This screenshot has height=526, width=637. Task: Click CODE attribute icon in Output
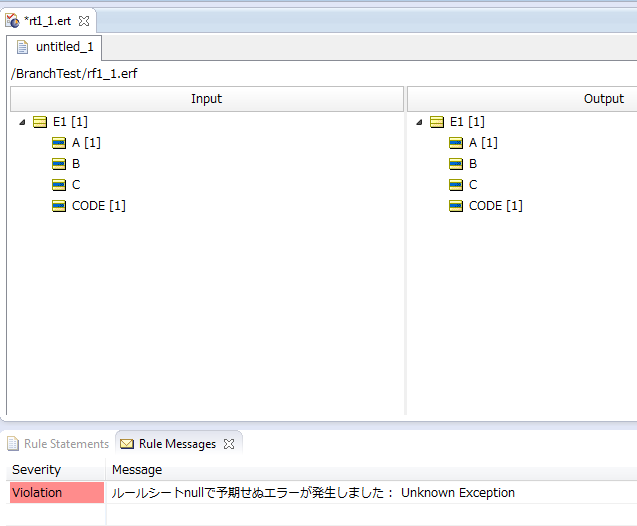(x=456, y=206)
